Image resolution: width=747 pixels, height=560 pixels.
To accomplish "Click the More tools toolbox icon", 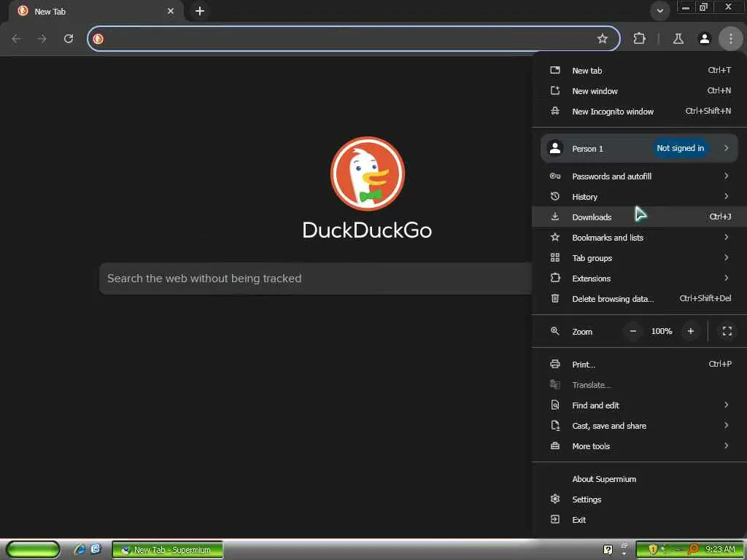I will [555, 446].
